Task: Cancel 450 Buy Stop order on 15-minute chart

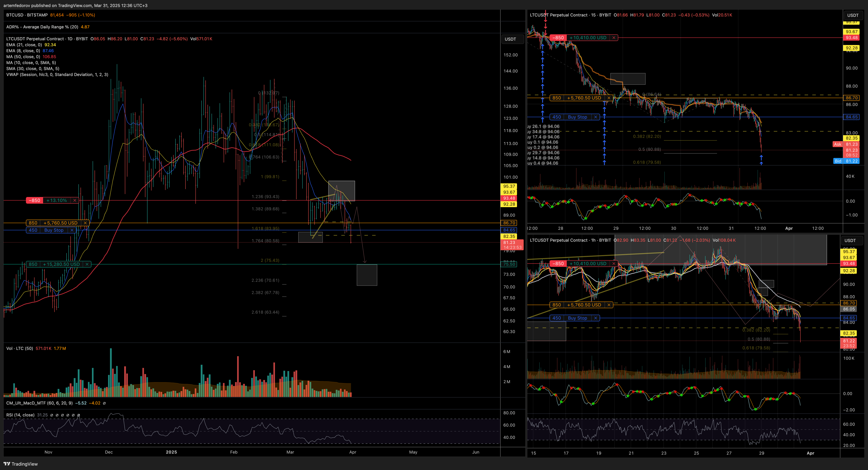Action: tap(596, 117)
